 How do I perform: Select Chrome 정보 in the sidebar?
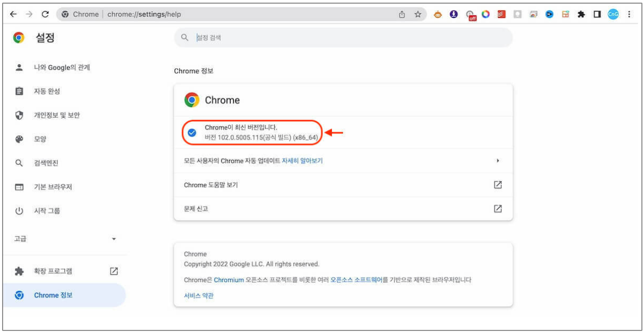[64, 295]
